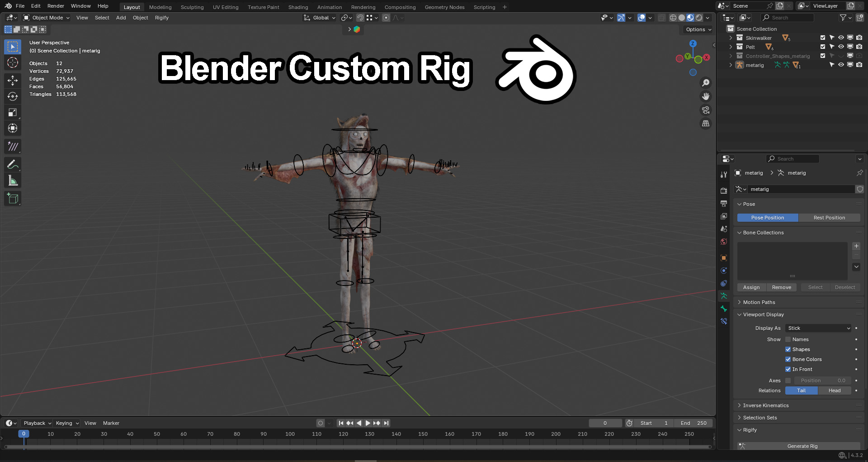
Task: Hide the Pelt collection in viewport
Action: (x=841, y=47)
